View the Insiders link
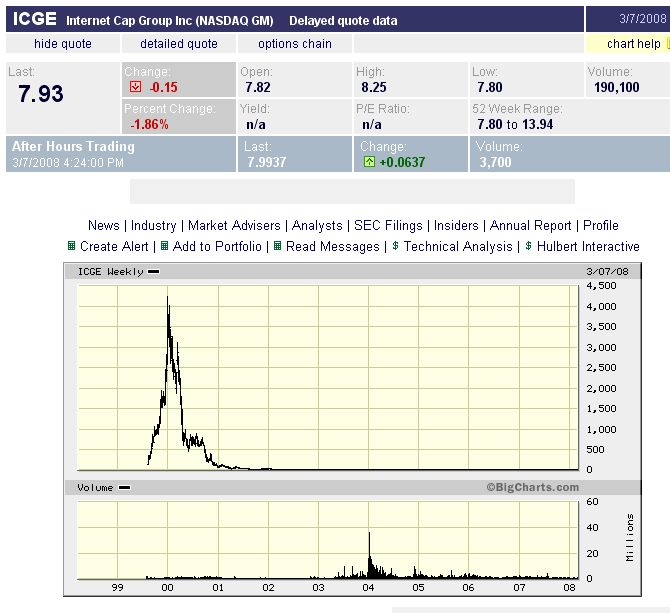Image resolution: width=670 pixels, height=613 pixels. pos(455,225)
